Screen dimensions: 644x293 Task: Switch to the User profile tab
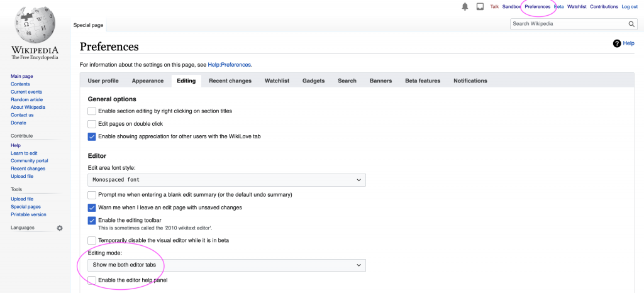[x=103, y=81]
